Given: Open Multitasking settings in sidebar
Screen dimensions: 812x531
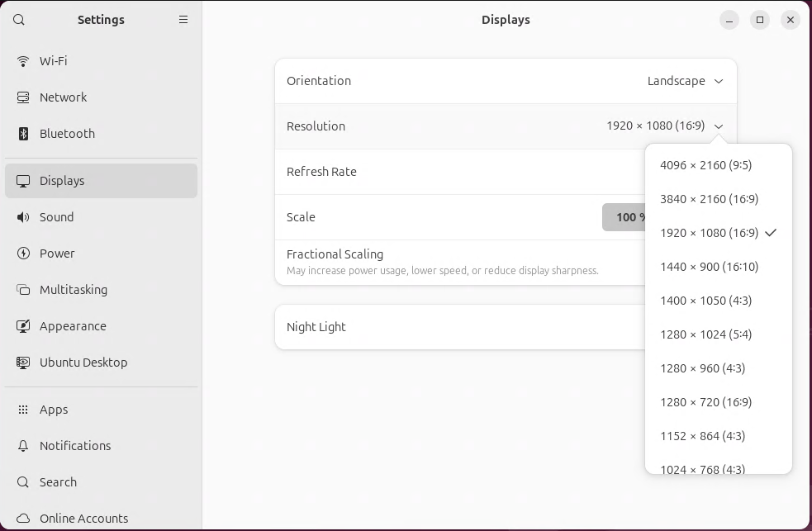Looking at the screenshot, I should tap(74, 290).
